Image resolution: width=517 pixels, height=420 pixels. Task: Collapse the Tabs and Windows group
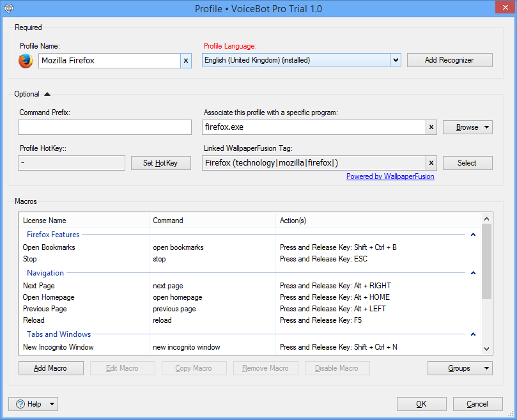473,334
